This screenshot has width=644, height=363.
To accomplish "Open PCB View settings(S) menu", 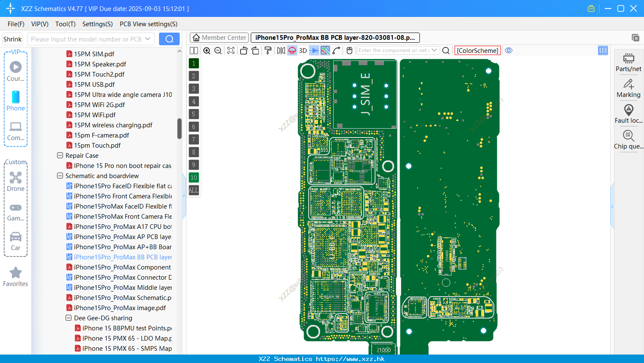I will point(148,24).
